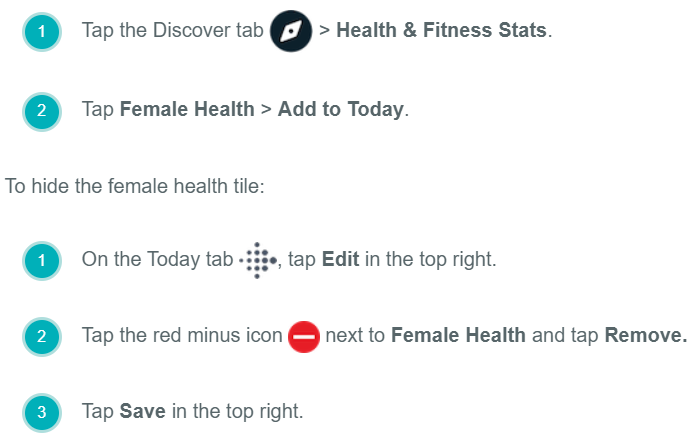
Task: Click the 'Tap the Discover tab' text
Action: (172, 30)
